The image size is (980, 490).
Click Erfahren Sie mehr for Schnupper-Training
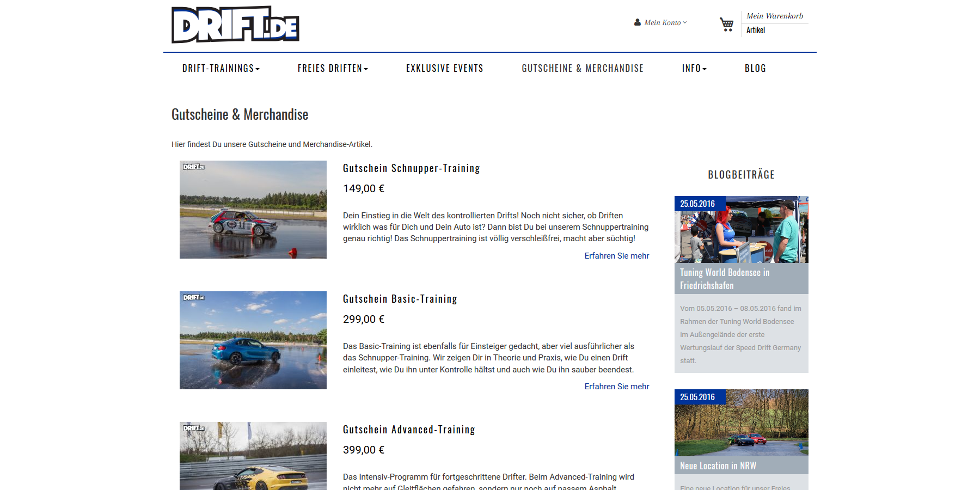point(617,256)
